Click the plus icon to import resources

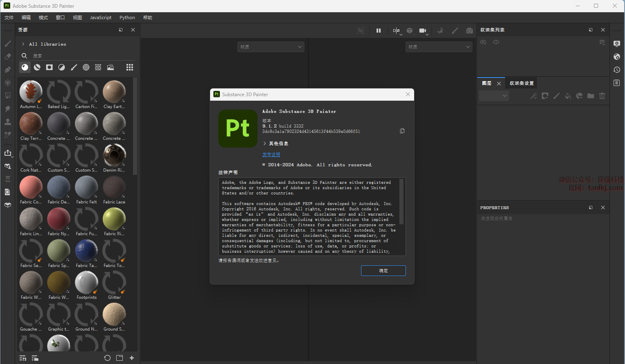(x=132, y=358)
